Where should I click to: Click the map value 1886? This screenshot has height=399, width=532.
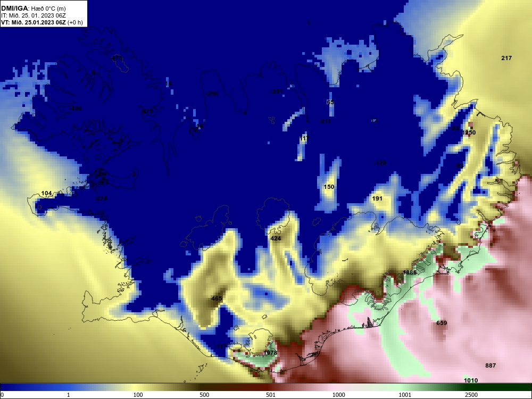click(x=410, y=272)
